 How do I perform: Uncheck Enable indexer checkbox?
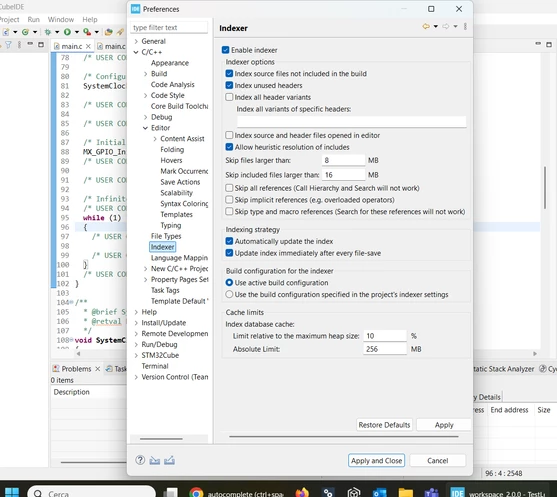pos(225,50)
